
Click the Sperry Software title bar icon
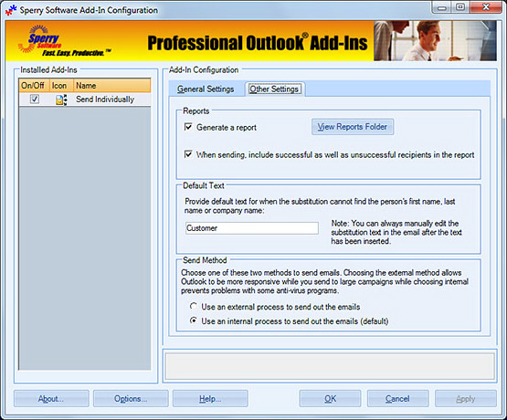coord(11,10)
